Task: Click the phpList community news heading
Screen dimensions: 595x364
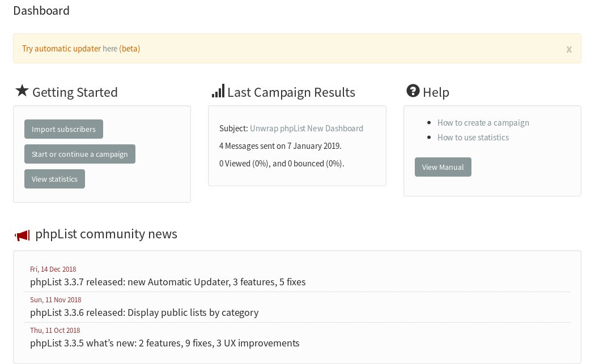Action: tap(107, 234)
